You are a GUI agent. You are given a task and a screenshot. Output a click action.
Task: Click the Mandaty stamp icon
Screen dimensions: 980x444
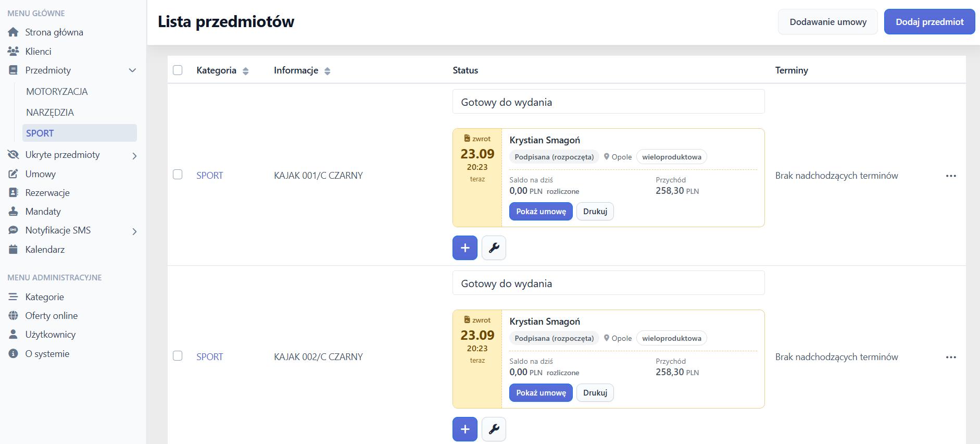(14, 212)
